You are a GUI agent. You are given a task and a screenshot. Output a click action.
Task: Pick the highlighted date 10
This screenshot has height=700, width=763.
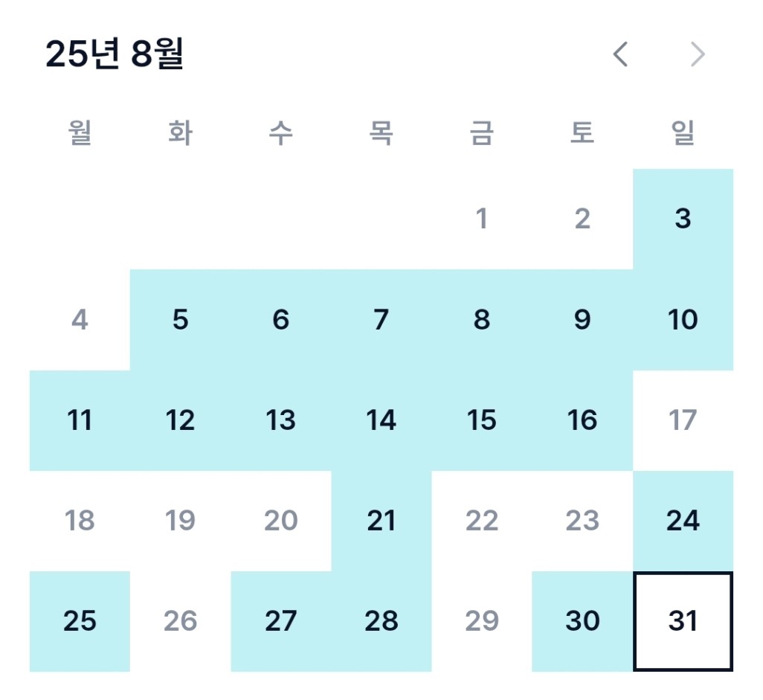click(683, 320)
